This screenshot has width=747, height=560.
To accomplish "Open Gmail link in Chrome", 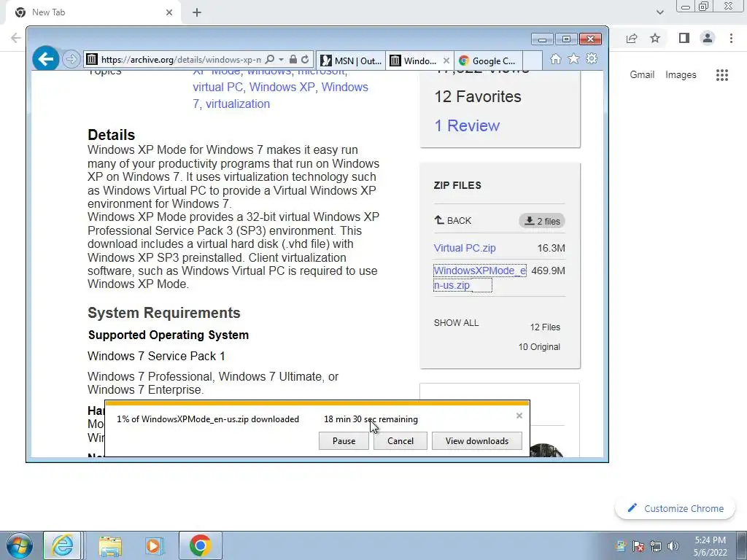I will click(642, 75).
